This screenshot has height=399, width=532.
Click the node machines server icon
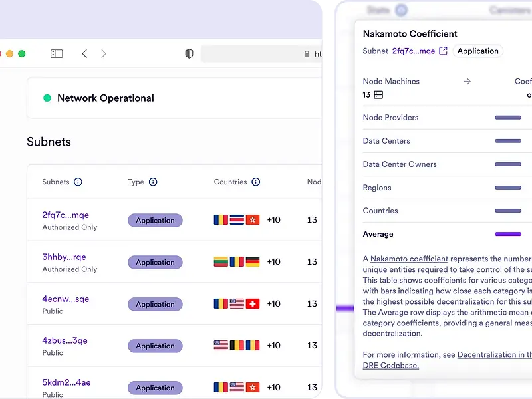click(378, 95)
